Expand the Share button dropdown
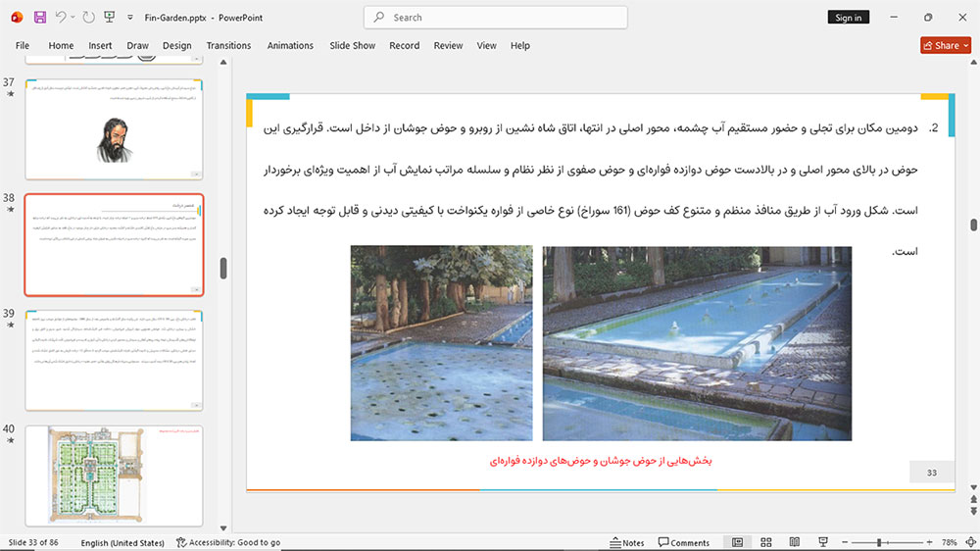 click(966, 46)
